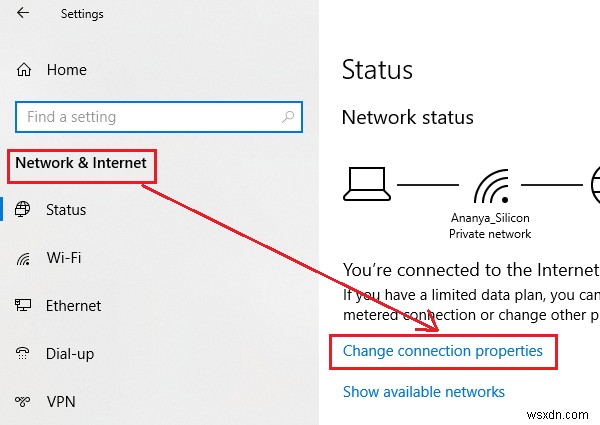
Task: Click the Wi-Fi signal icon above Ananya_Silicon
Action: pos(490,185)
